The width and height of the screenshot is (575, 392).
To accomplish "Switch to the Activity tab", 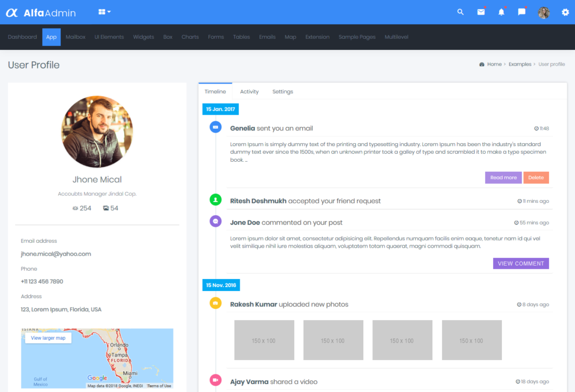I will tap(249, 91).
